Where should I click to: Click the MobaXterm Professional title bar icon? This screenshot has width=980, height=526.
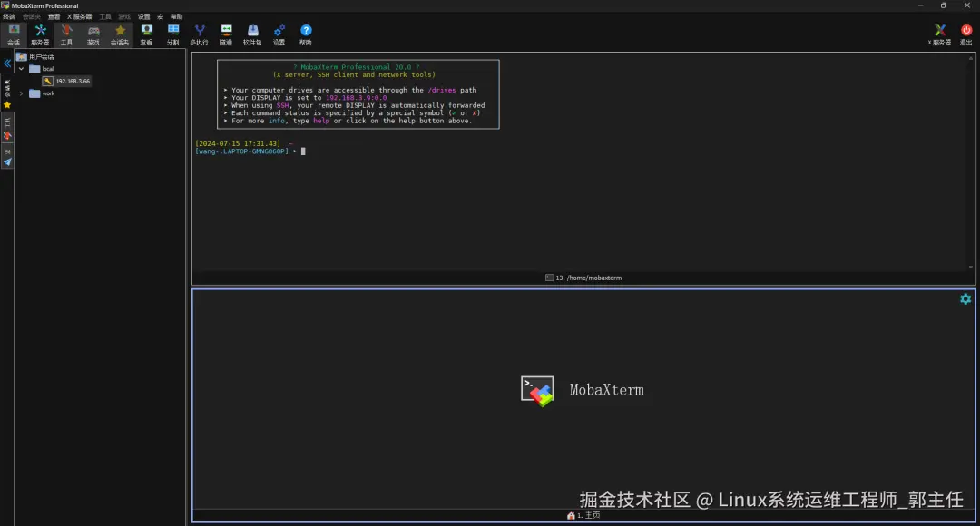click(x=5, y=5)
